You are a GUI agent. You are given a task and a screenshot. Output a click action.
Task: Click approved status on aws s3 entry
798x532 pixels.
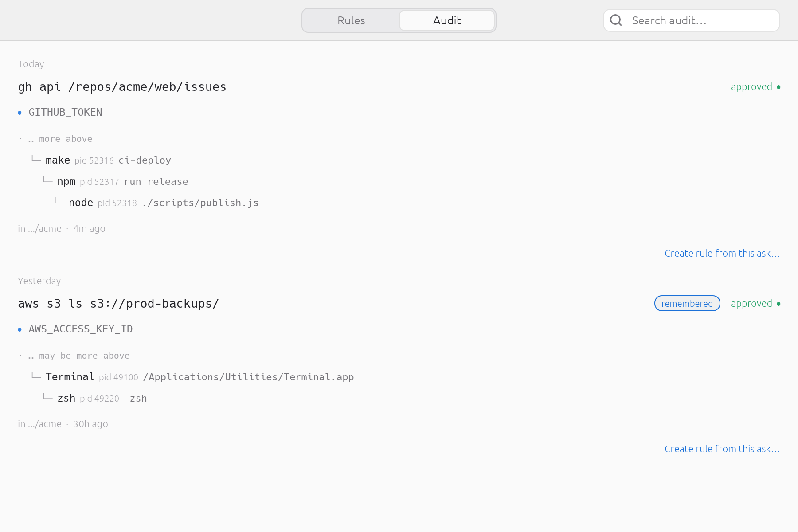point(755,304)
